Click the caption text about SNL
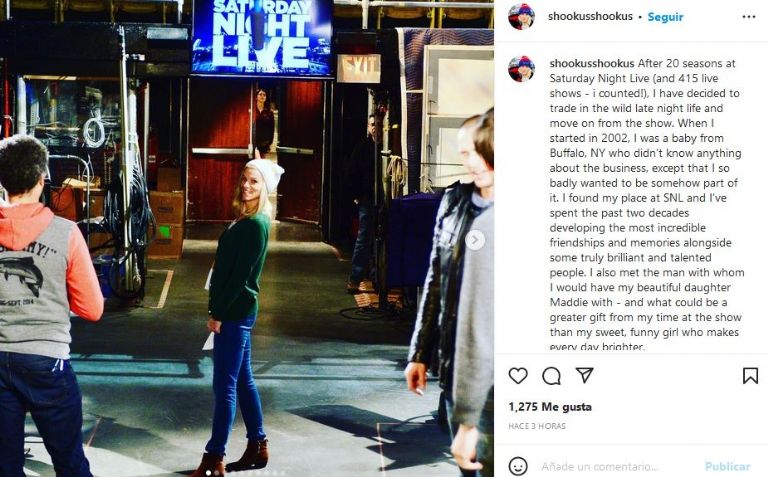The image size is (768, 477). pyautogui.click(x=646, y=205)
